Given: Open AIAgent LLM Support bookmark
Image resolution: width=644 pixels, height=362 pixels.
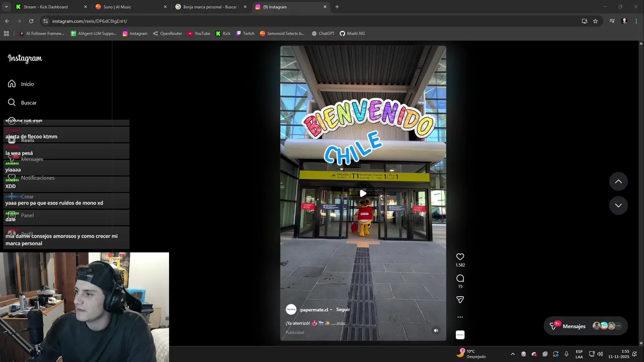Looking at the screenshot, I should tap(94, 34).
